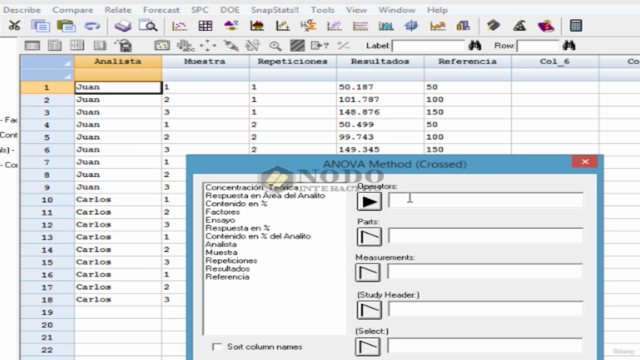Click the arrow button beside Parts field
The image size is (640, 360).
point(369,237)
